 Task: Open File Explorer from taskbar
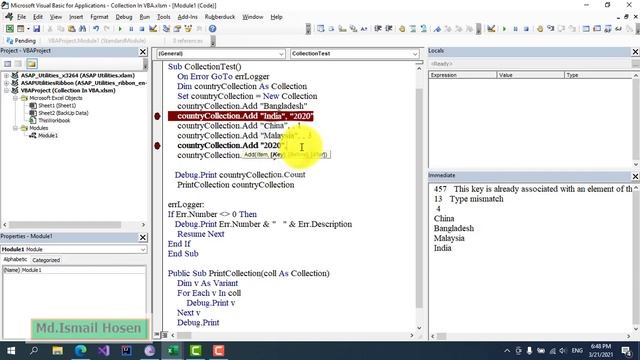(58, 351)
